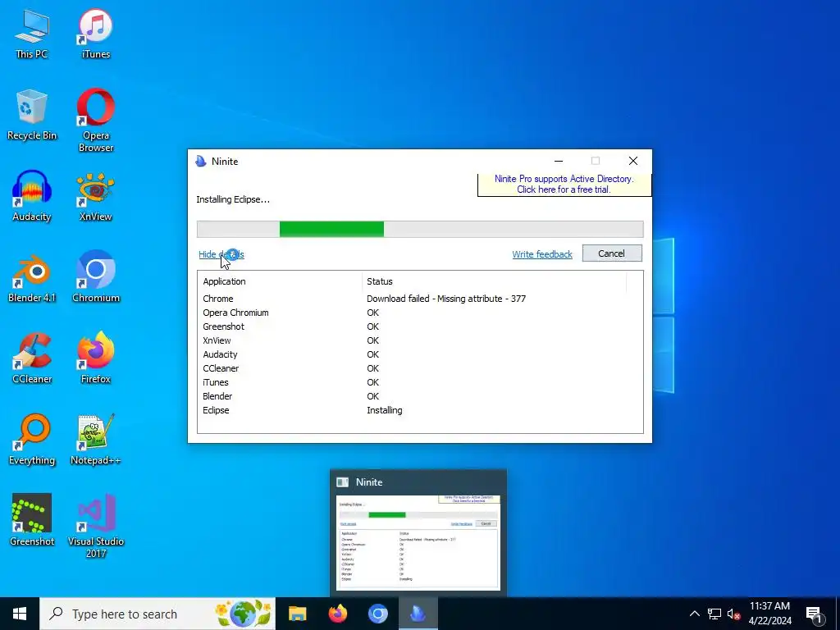
Task: Select the iTunes desktop shortcut
Action: coord(95,34)
